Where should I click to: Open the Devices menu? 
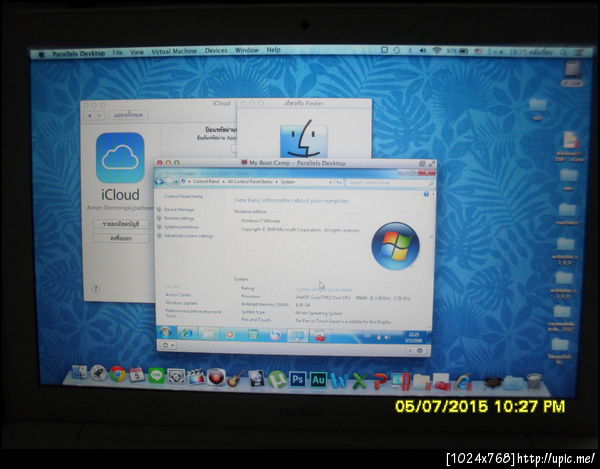216,50
